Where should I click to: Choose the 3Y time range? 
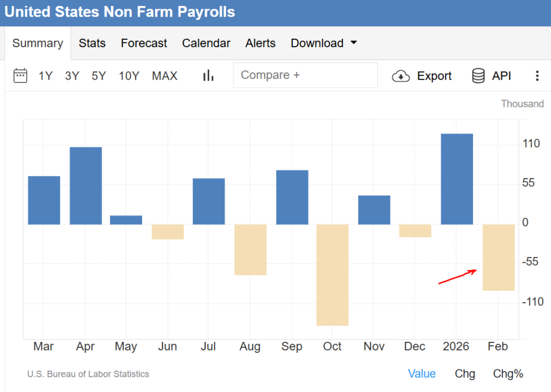(72, 76)
